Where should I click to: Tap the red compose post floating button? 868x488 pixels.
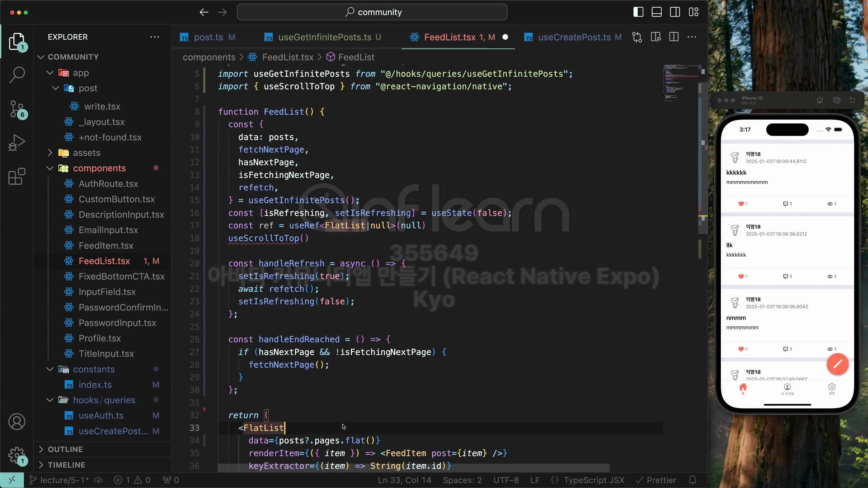[x=837, y=364]
